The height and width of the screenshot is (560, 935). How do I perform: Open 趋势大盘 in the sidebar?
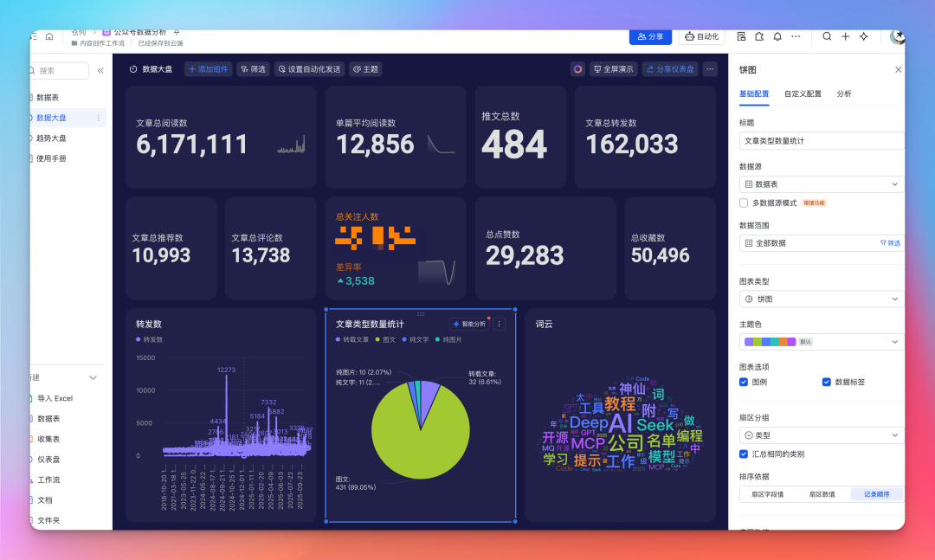tap(51, 138)
